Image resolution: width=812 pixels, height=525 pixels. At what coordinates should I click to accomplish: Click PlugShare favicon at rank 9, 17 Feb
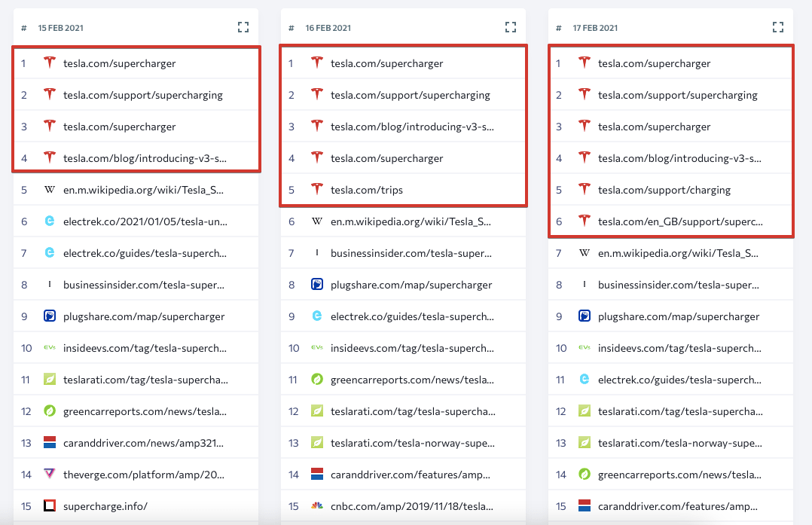point(585,316)
